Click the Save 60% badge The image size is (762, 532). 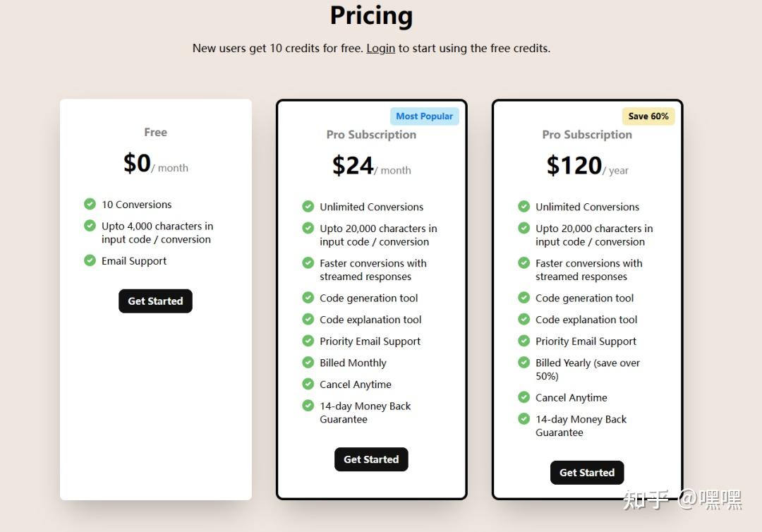click(648, 116)
